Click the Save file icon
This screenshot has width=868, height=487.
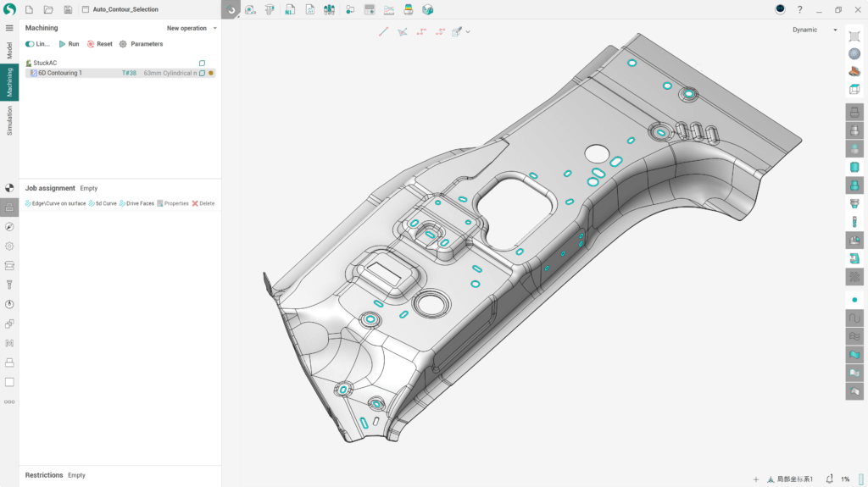tap(68, 9)
